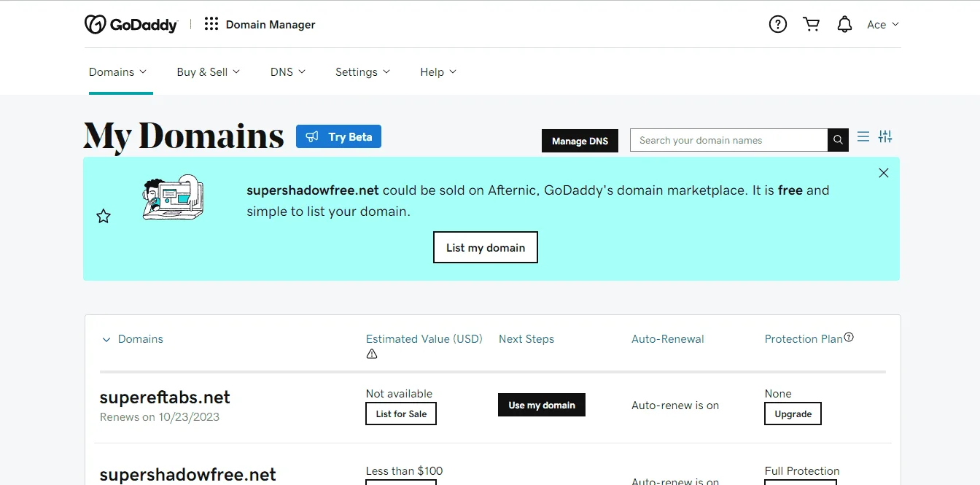This screenshot has height=485, width=980.
Task: Expand the Domains menu
Action: click(118, 71)
